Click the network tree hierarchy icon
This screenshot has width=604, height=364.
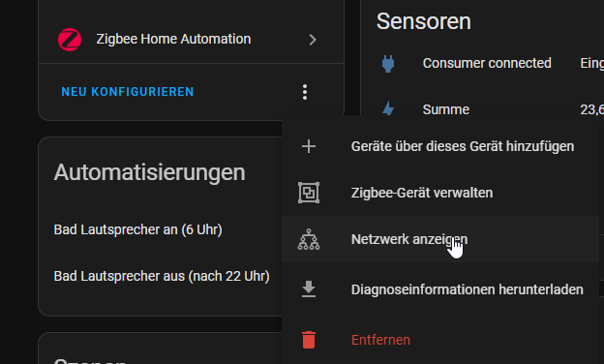click(309, 239)
